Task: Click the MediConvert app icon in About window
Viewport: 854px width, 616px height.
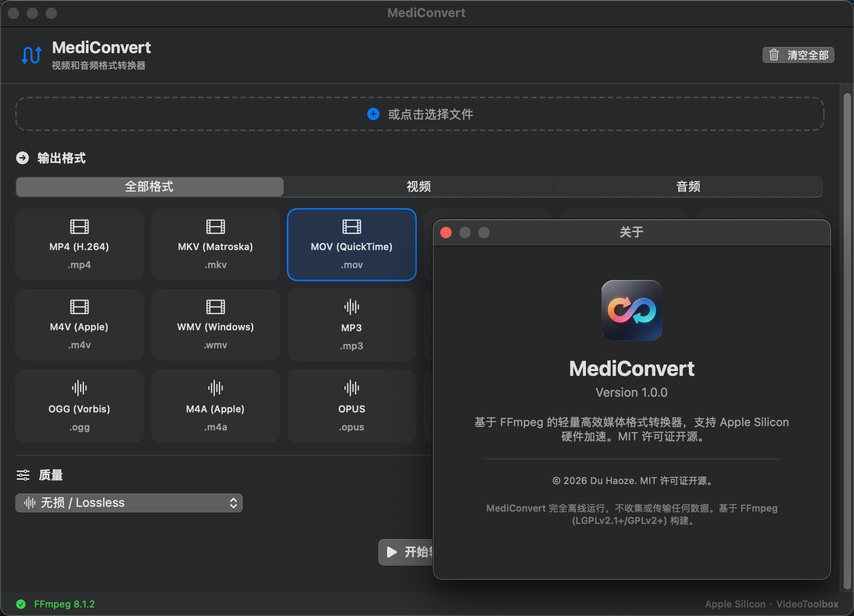Action: click(631, 310)
